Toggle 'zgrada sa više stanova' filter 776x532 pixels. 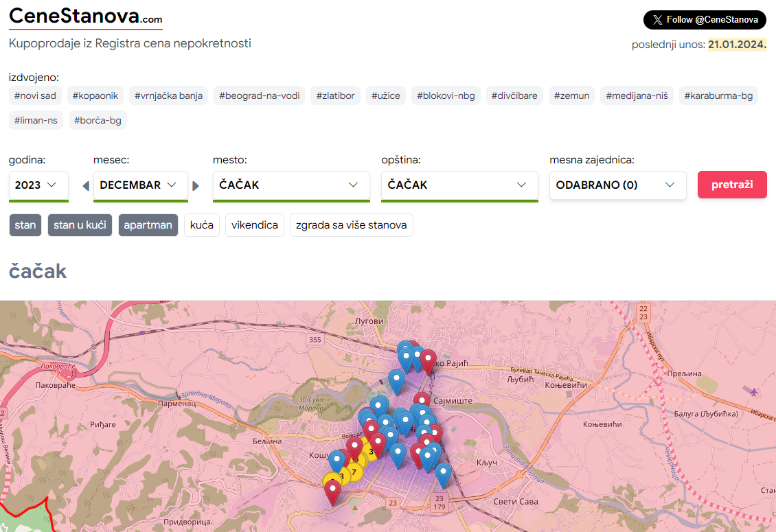352,225
